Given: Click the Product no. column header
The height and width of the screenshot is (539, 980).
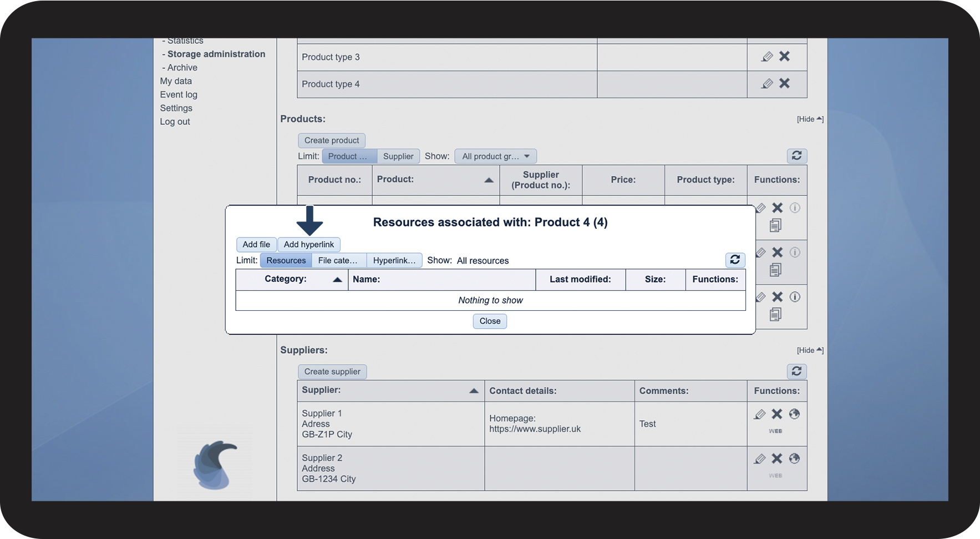Looking at the screenshot, I should [x=334, y=180].
